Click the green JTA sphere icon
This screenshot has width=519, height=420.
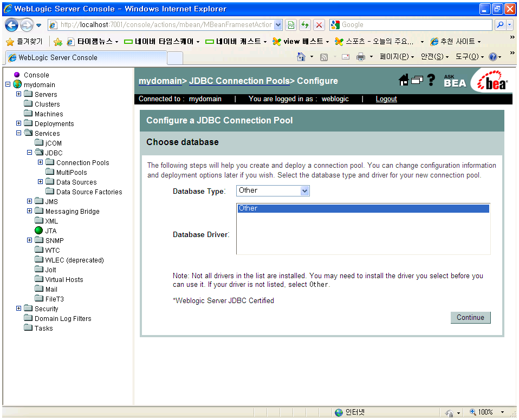(x=38, y=230)
